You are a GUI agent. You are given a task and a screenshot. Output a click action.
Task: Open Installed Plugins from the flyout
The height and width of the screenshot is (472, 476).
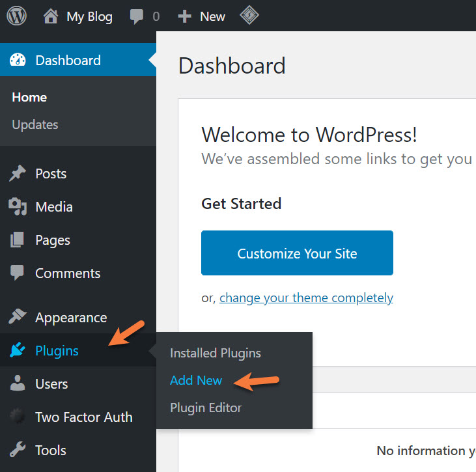click(215, 353)
